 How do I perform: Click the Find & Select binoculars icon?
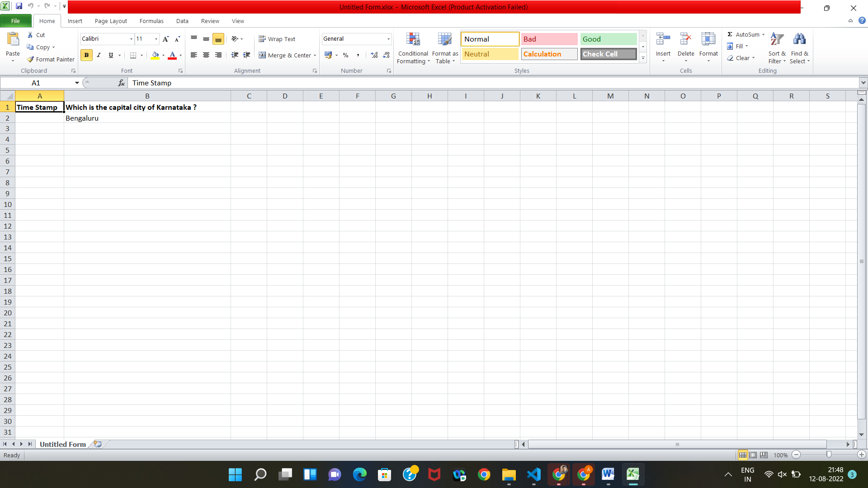[799, 40]
